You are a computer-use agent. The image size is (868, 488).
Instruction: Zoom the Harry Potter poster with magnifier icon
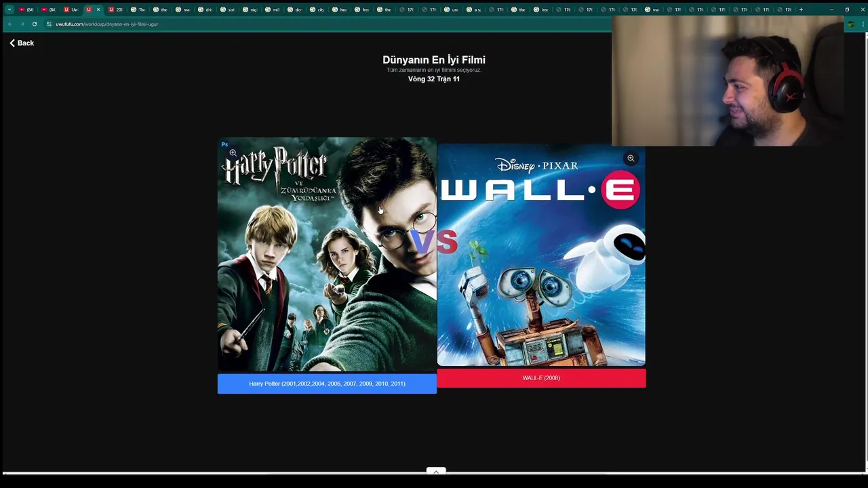click(233, 153)
